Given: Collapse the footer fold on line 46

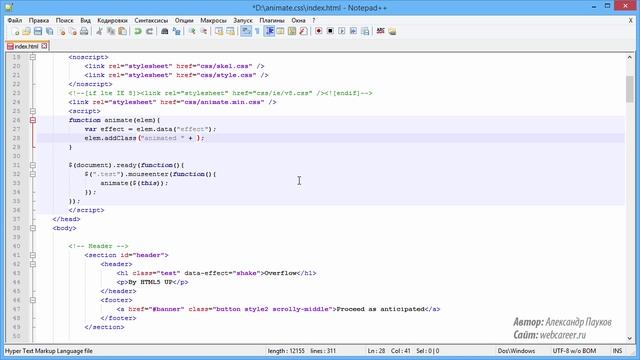Looking at the screenshot, I should click(33, 300).
